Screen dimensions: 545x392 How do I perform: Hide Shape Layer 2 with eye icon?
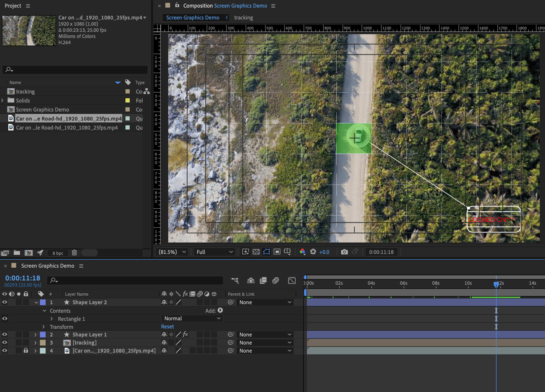pyautogui.click(x=5, y=302)
